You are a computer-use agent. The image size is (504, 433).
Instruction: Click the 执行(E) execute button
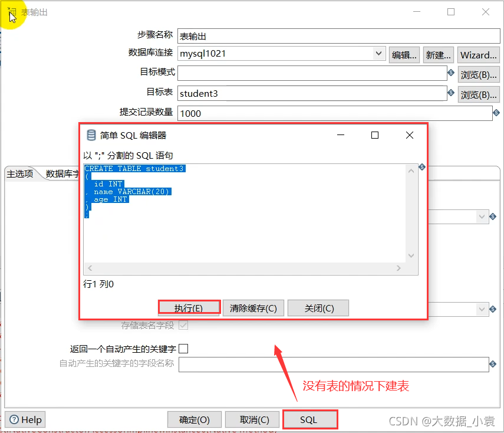click(x=189, y=308)
